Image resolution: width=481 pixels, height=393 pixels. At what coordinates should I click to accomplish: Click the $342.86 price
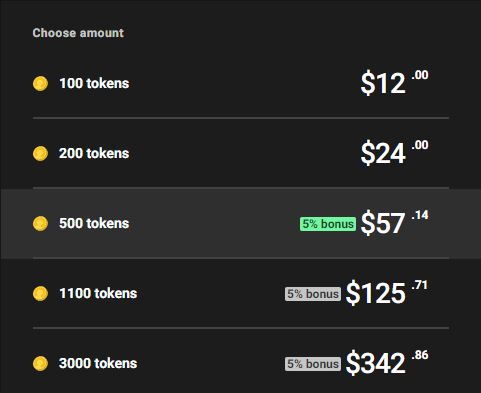(387, 362)
